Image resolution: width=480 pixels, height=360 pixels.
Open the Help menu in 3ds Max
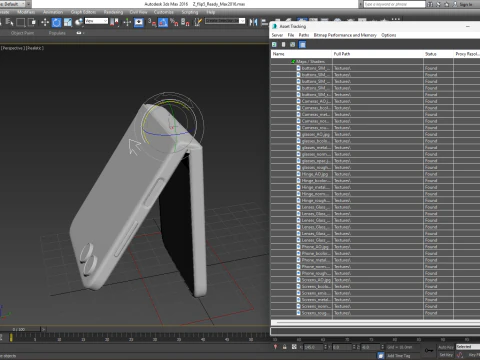point(210,12)
